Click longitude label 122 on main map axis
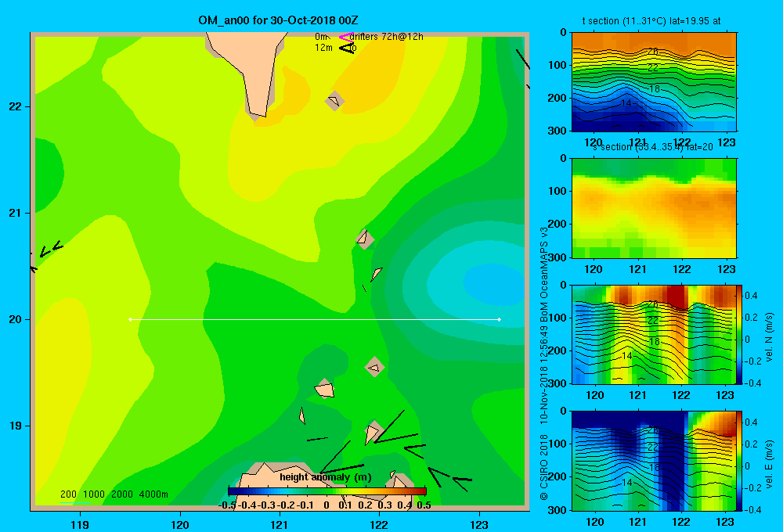 pyautogui.click(x=379, y=524)
